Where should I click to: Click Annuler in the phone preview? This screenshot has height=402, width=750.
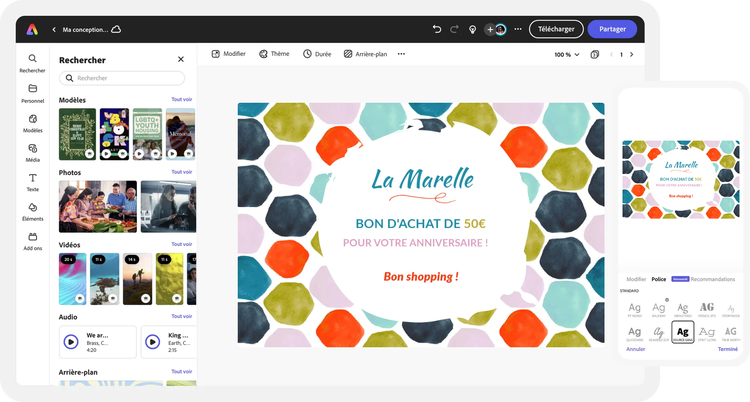[636, 349]
